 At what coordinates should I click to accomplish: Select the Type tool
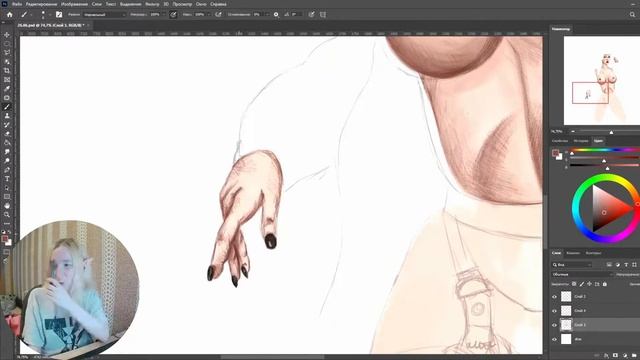(x=7, y=178)
